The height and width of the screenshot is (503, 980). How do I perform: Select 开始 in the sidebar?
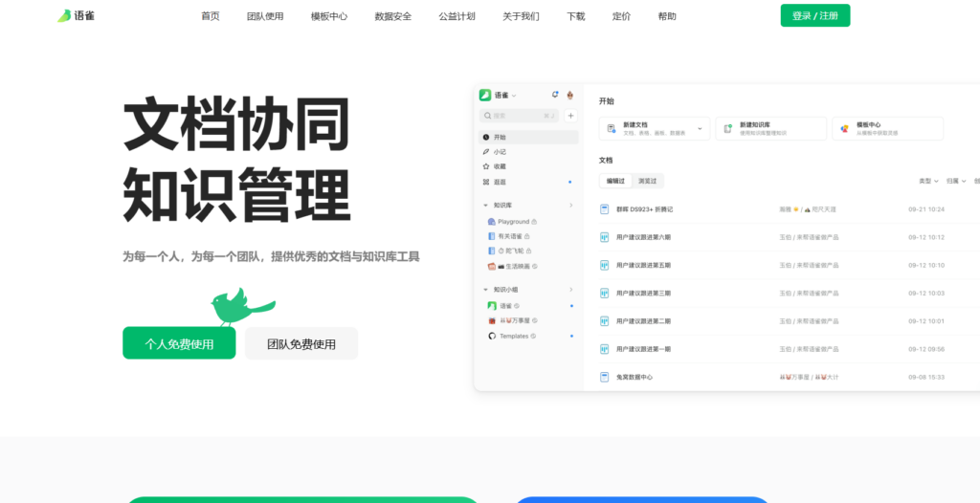[x=528, y=137]
